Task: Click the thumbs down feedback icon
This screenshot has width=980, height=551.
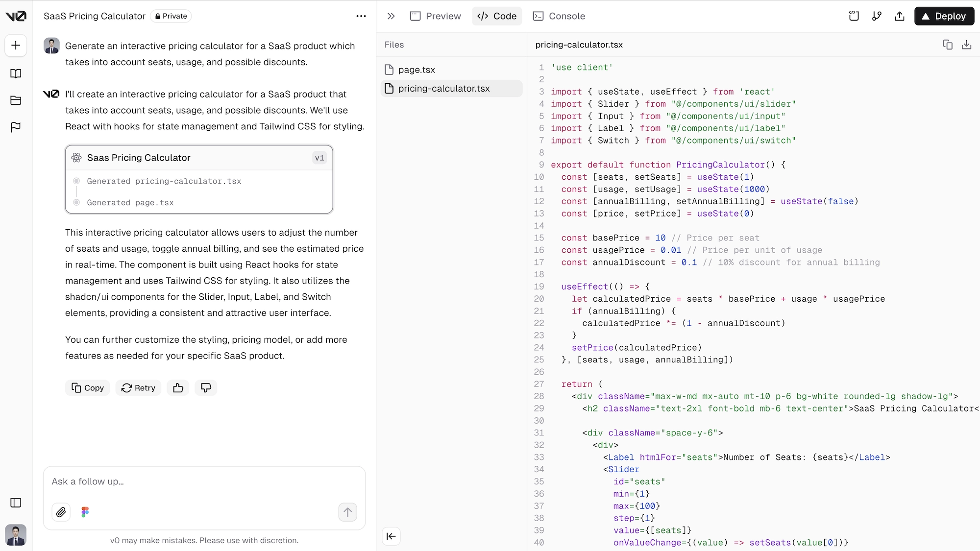Action: click(x=207, y=387)
